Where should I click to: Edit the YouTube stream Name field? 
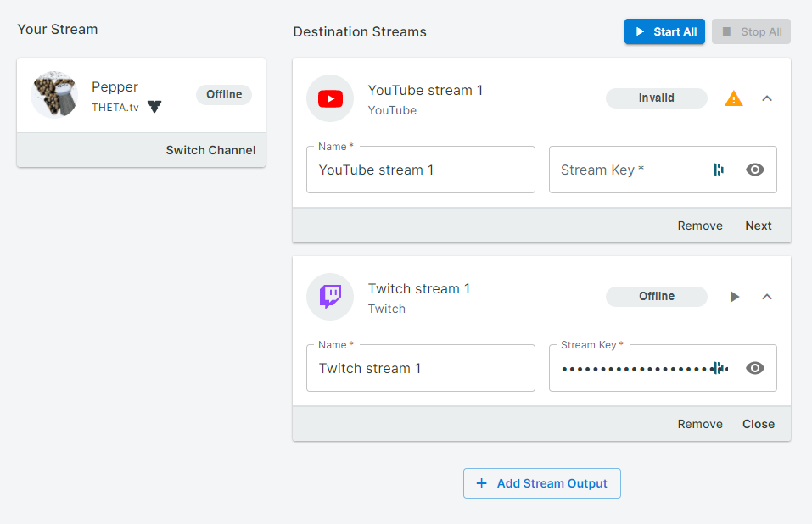pos(421,170)
